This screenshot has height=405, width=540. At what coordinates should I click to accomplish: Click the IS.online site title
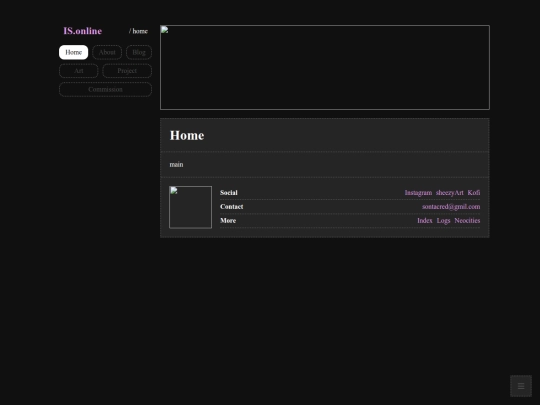83,31
